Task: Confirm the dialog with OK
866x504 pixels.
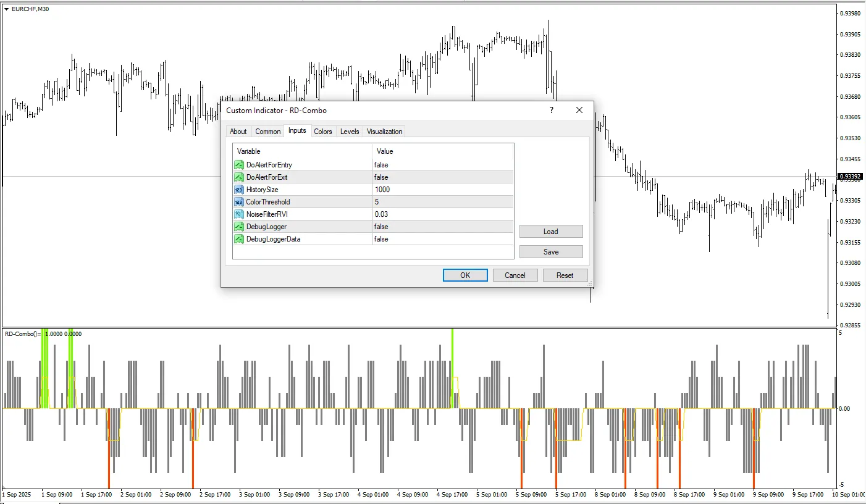Action: pyautogui.click(x=465, y=275)
